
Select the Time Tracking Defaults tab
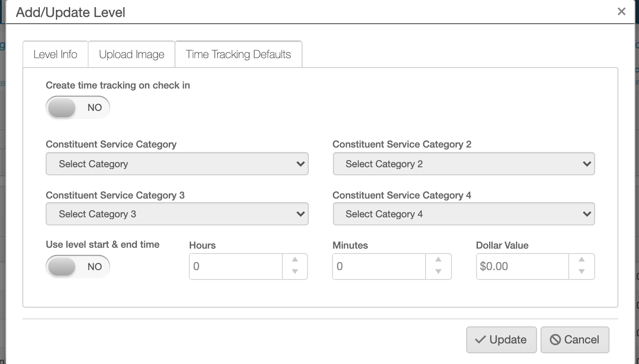click(x=238, y=55)
